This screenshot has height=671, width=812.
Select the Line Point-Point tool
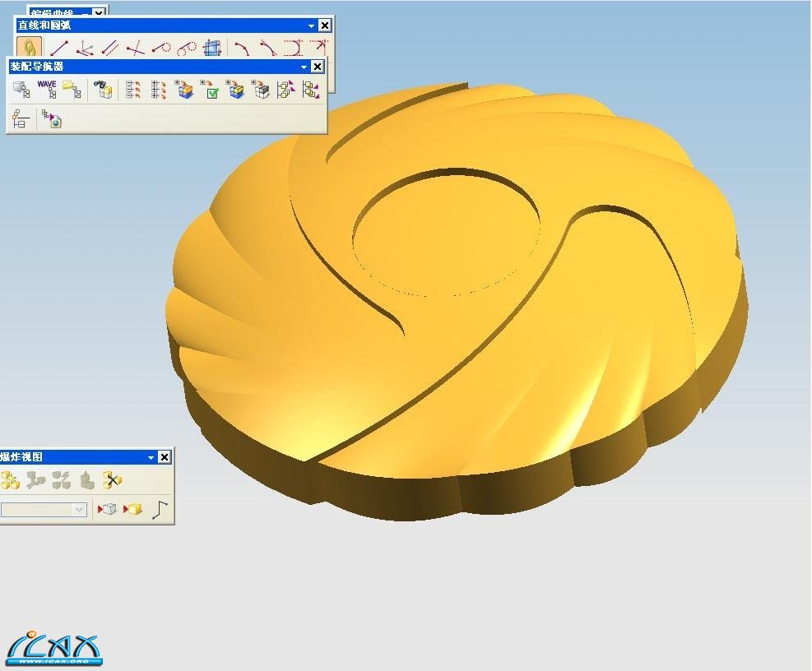[59, 49]
